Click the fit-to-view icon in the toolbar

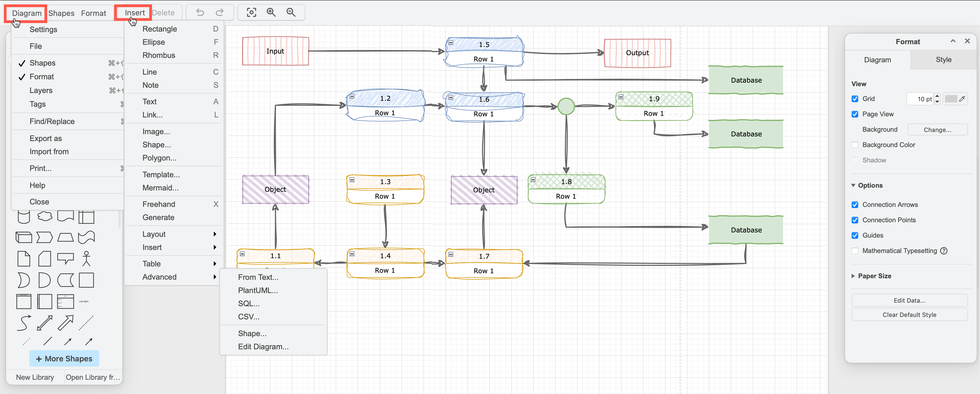tap(252, 13)
